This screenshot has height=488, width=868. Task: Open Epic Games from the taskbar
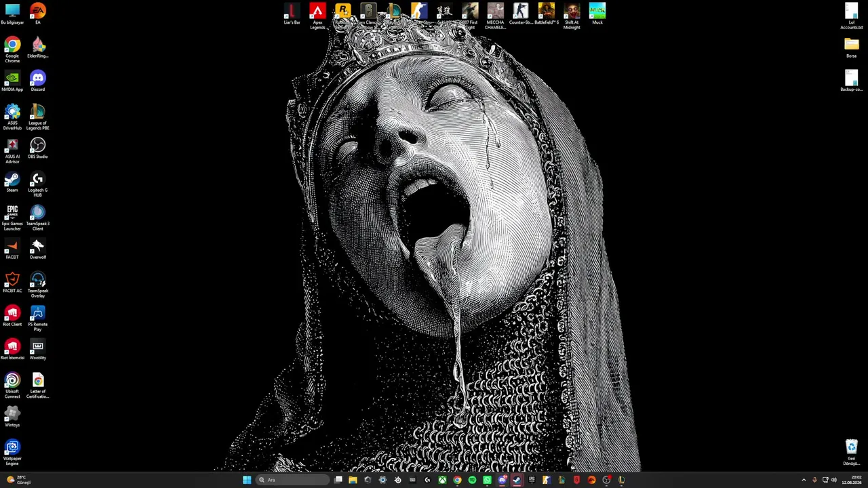532,480
